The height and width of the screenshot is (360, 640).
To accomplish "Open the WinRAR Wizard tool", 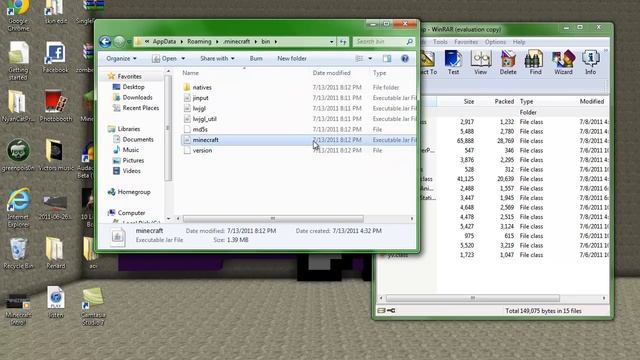I will (563, 62).
